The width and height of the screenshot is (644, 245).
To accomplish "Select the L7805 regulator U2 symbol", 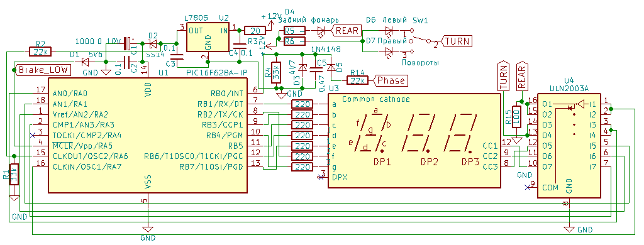I will [208, 37].
